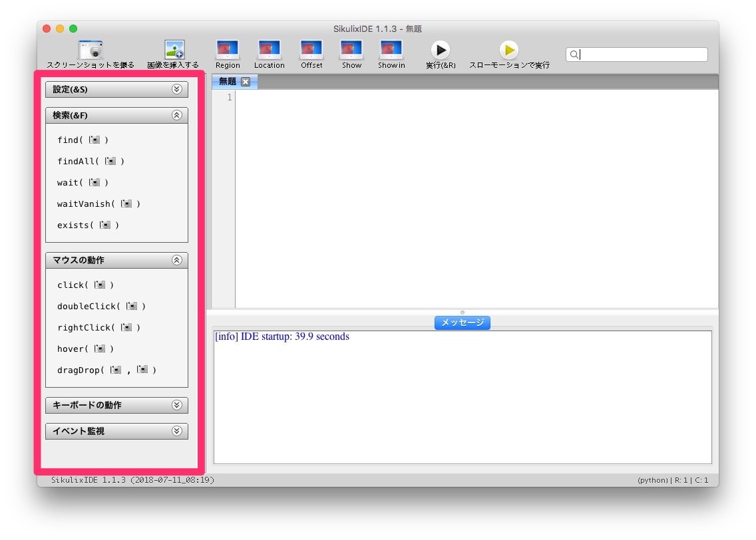The width and height of the screenshot is (756, 540).
Task: Insert the waitVanish( ) command
Action: [99, 203]
